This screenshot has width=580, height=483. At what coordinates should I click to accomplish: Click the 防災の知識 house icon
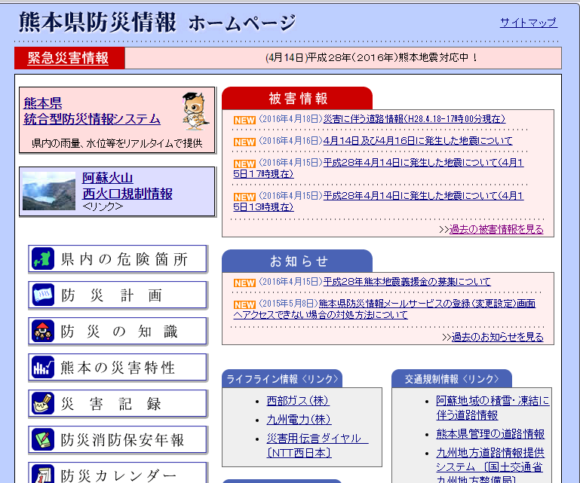(x=43, y=331)
